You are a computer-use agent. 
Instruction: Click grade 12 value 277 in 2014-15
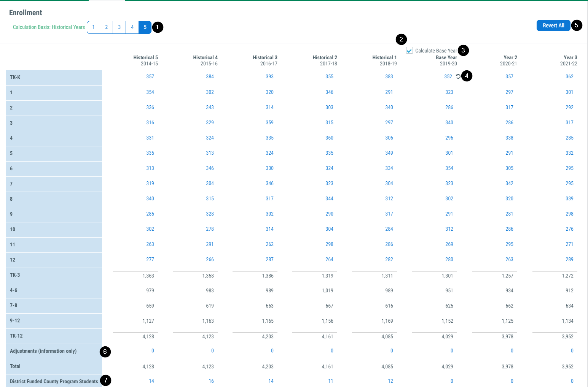point(150,260)
